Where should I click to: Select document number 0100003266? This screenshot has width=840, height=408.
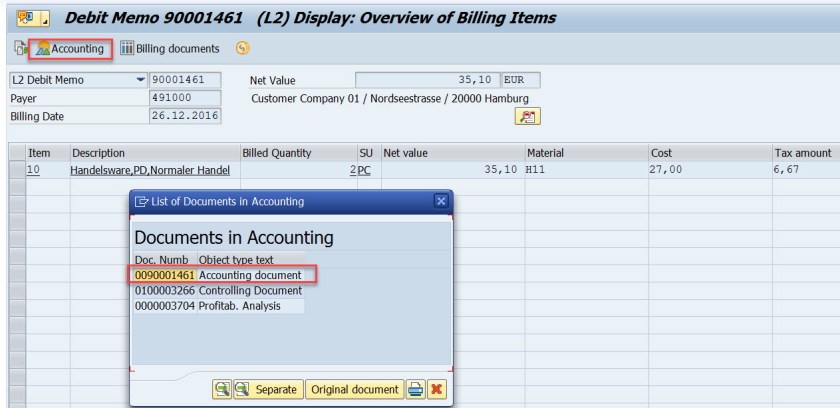(x=164, y=291)
